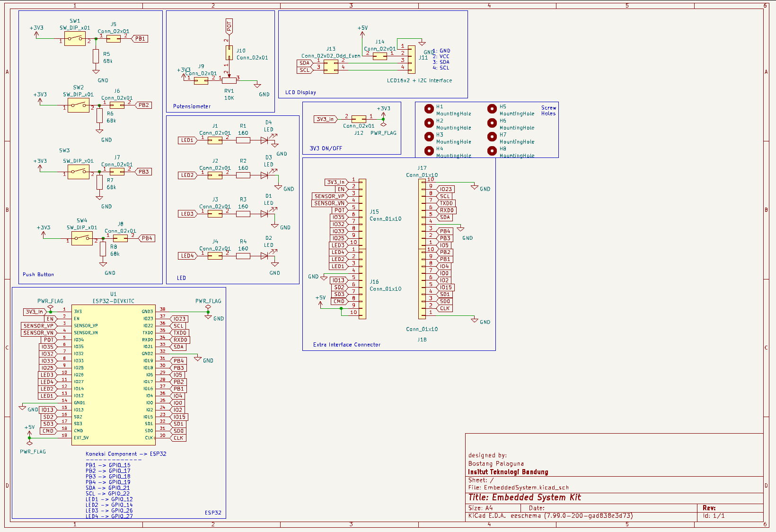This screenshot has height=532, width=776.
Task: Click the 3V3_in label near J12
Action: click(325, 119)
